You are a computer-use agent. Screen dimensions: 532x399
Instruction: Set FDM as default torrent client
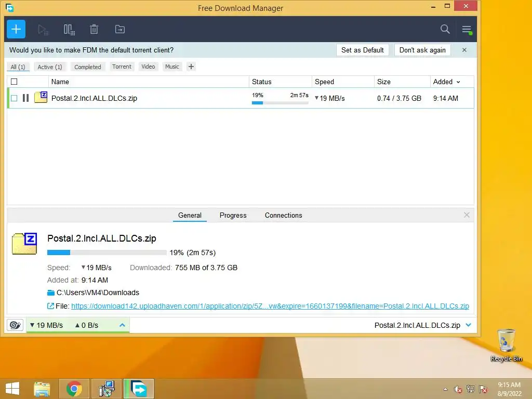point(362,50)
